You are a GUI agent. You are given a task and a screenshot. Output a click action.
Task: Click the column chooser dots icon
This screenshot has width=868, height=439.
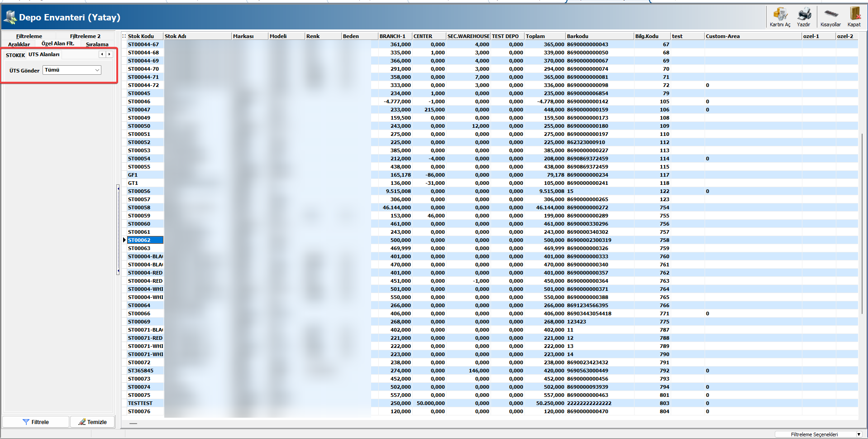click(124, 36)
